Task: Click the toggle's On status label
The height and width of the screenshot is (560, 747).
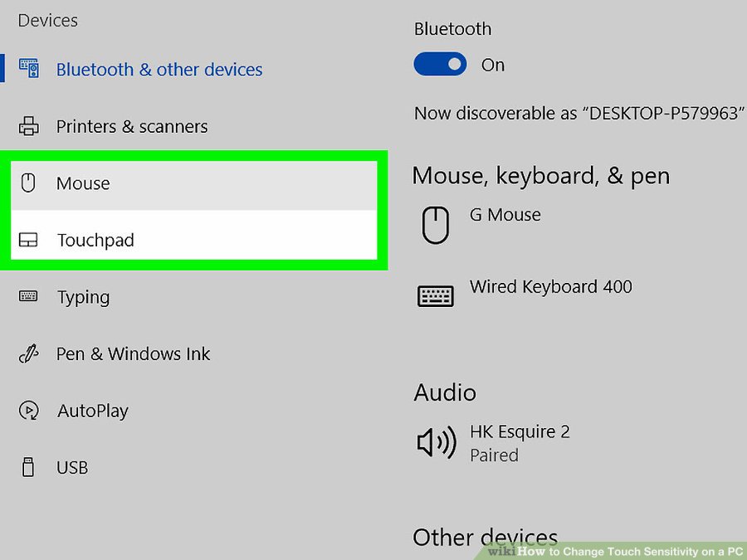Action: [x=492, y=65]
